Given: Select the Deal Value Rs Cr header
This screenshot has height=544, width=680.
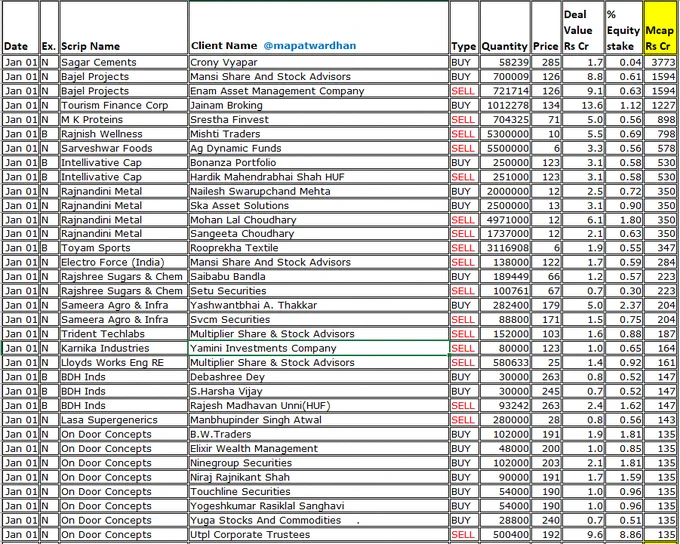Looking at the screenshot, I should [x=583, y=28].
